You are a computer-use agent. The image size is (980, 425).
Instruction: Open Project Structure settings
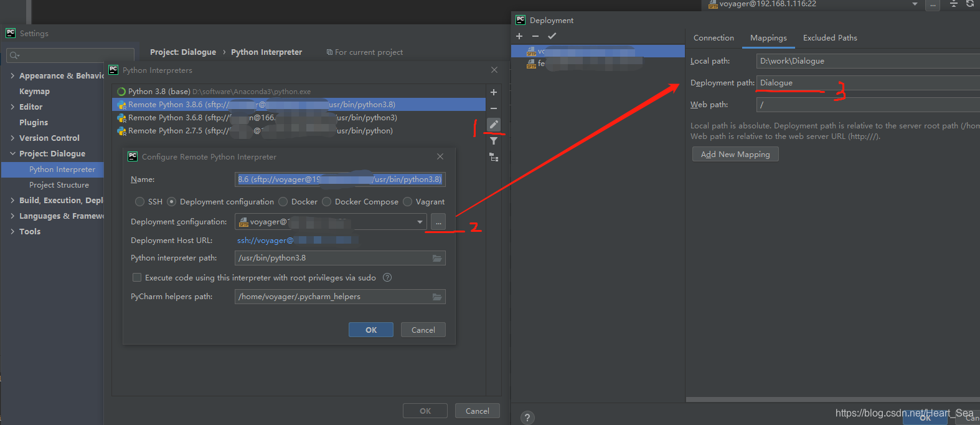pos(59,185)
